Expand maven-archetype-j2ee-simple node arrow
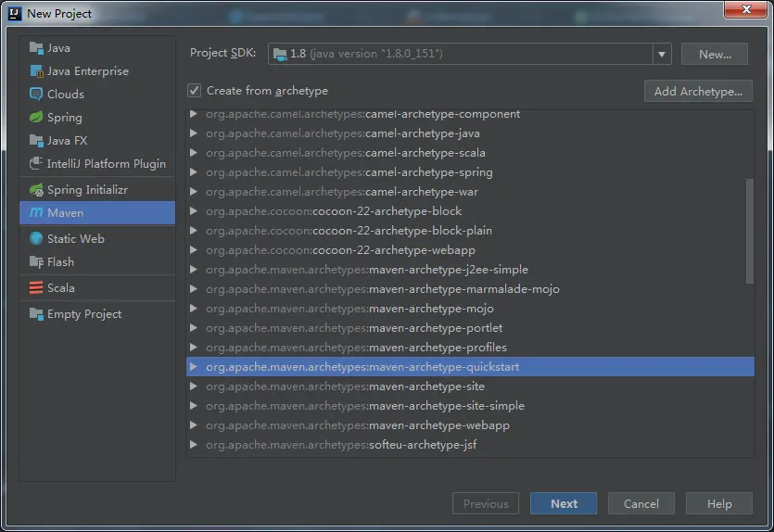 pyautogui.click(x=194, y=270)
